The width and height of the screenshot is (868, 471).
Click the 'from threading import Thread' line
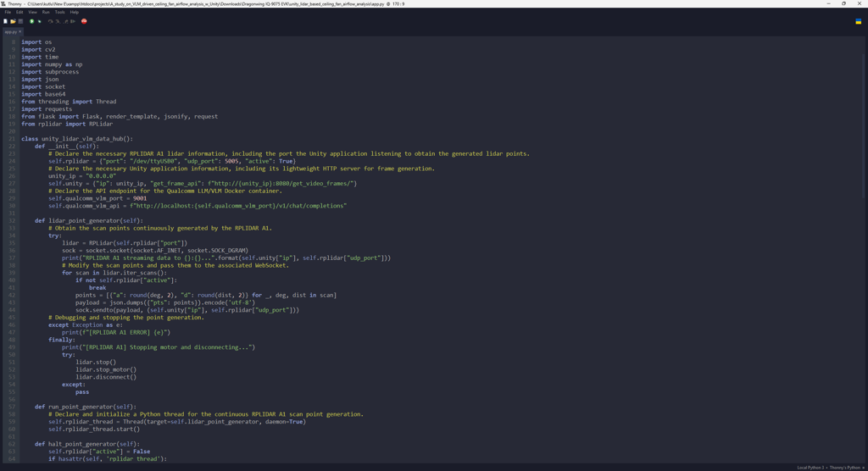click(69, 102)
